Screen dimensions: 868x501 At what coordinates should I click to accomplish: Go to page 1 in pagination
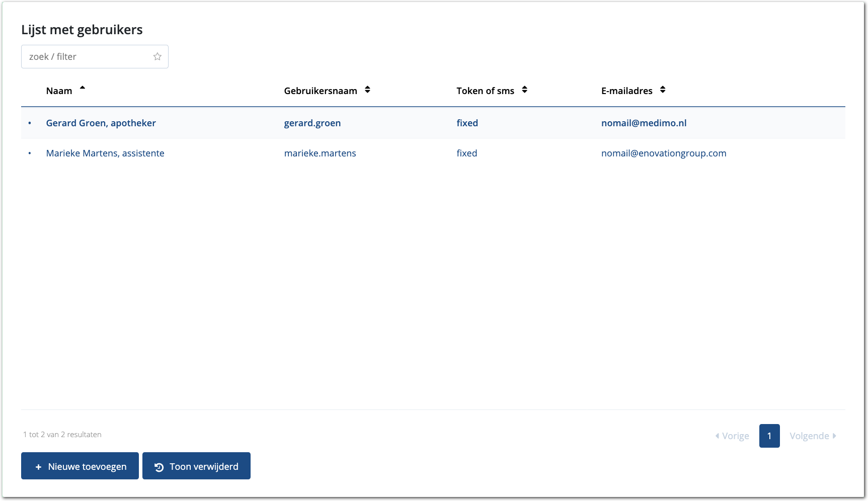tap(769, 436)
